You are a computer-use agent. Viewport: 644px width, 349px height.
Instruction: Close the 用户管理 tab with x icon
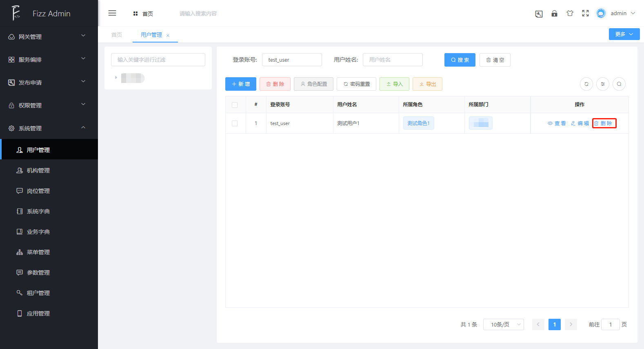[168, 36]
